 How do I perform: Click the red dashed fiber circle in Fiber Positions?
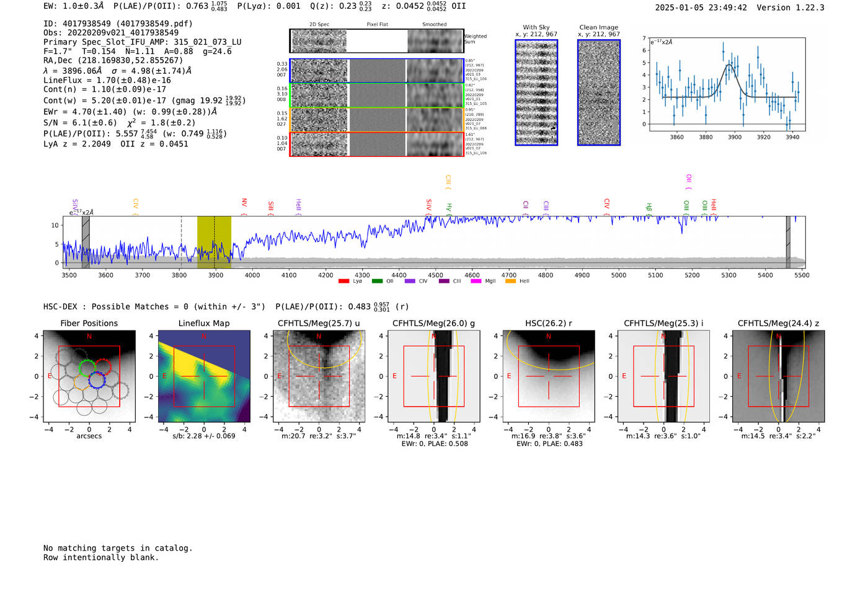[102, 367]
